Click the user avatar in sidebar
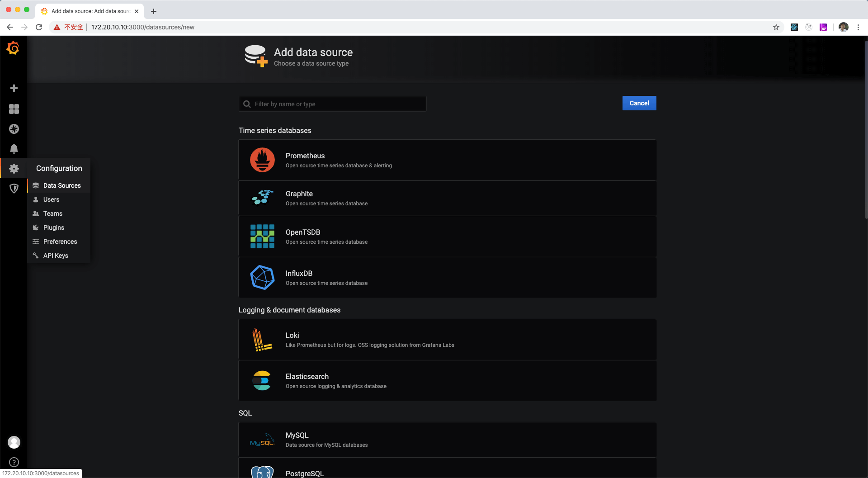 [x=14, y=442]
